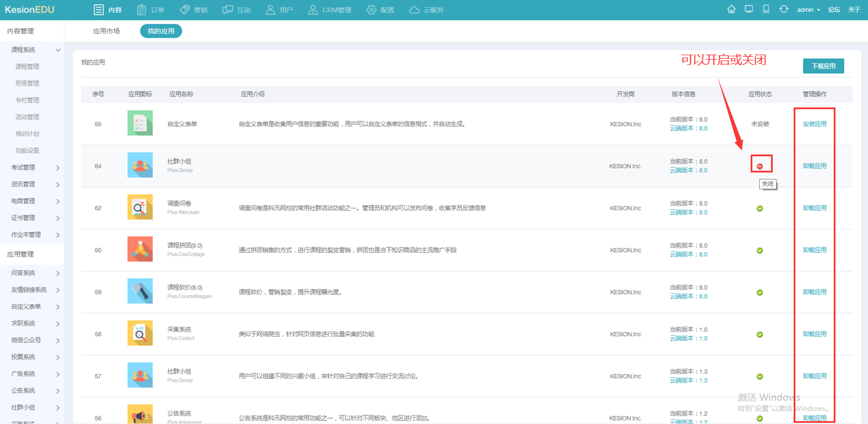Click the home icon in top bar
868x424 pixels.
[731, 9]
